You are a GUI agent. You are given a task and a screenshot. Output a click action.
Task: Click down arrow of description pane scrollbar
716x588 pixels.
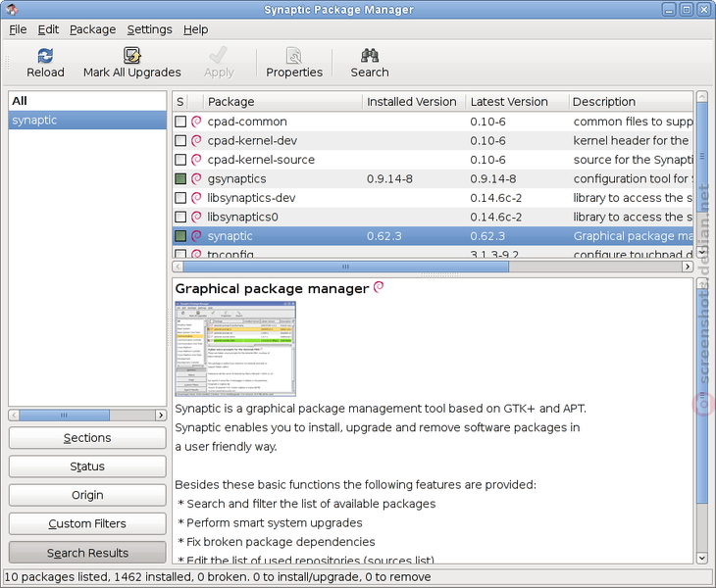coord(702,558)
